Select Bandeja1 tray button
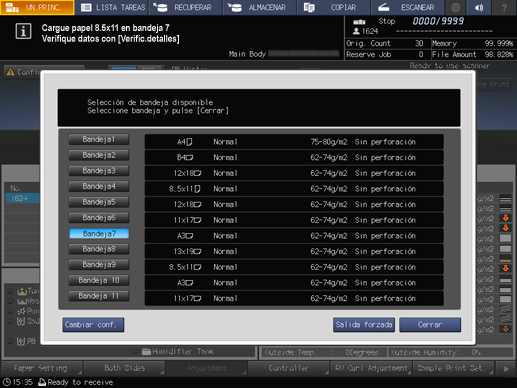The height and width of the screenshot is (388, 517). coord(99,139)
